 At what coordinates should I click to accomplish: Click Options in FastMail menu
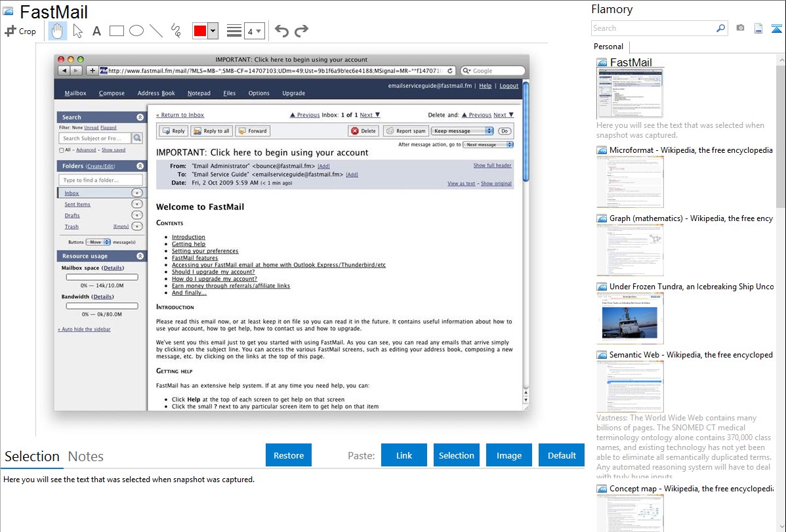click(x=259, y=93)
